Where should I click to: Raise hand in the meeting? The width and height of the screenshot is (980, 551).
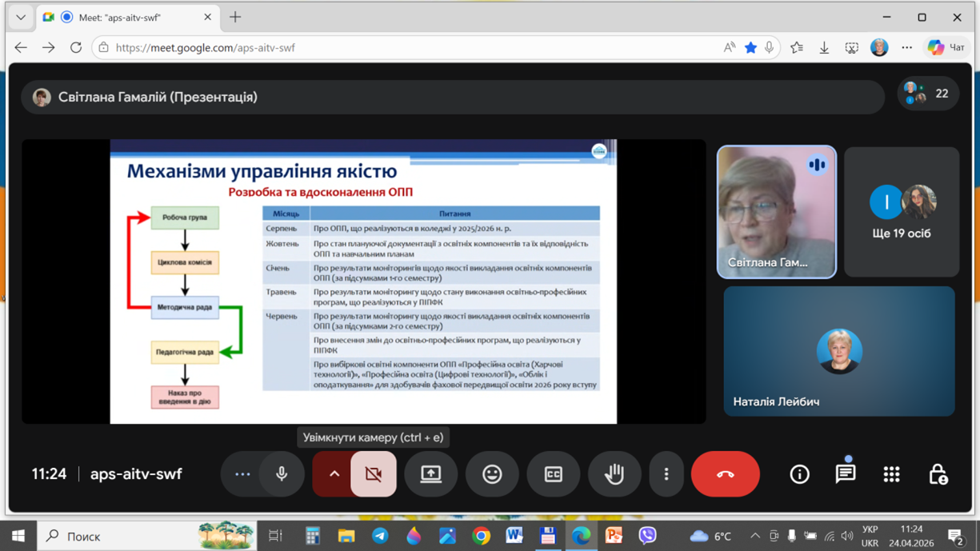click(614, 474)
